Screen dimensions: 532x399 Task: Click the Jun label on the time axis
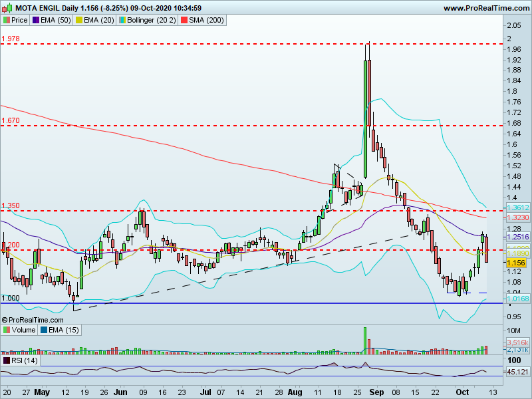120,392
